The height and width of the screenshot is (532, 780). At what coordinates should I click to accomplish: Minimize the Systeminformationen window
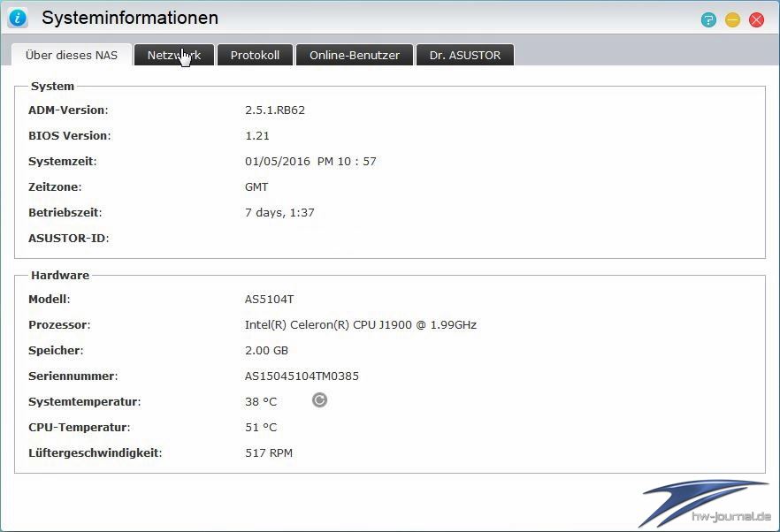coord(733,20)
